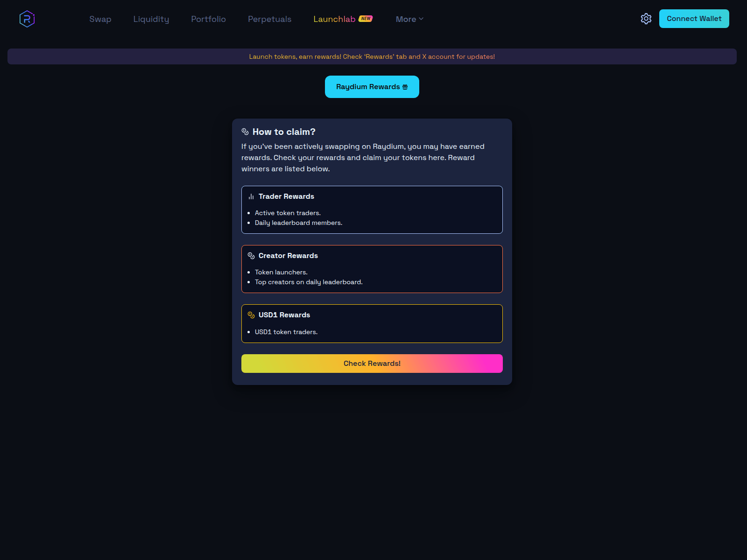Click 'Daily leaderboard members.' bullet text
Image resolution: width=747 pixels, height=560 pixels.
[x=298, y=223]
